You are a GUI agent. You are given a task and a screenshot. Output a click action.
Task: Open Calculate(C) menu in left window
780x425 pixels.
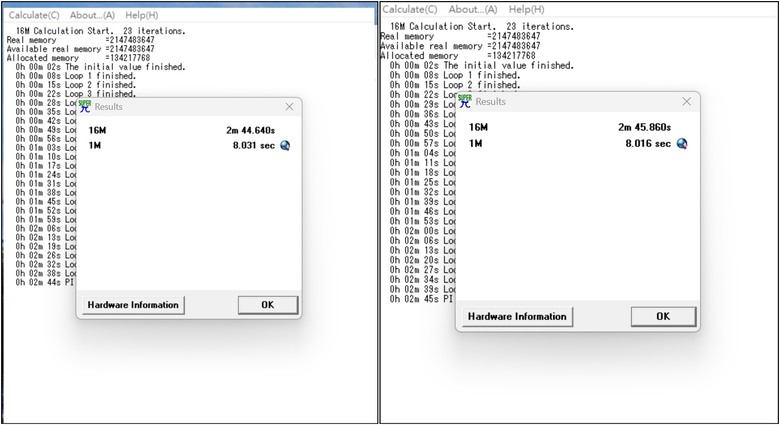click(x=34, y=15)
